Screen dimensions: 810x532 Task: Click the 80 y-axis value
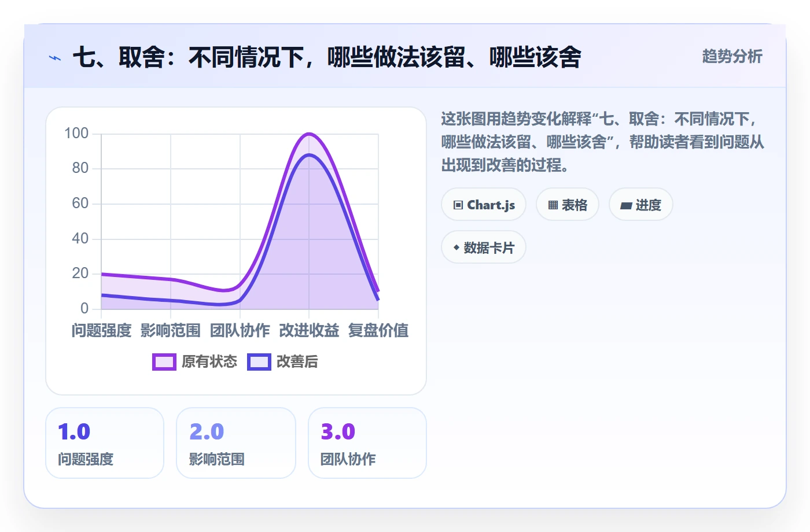tap(80, 168)
